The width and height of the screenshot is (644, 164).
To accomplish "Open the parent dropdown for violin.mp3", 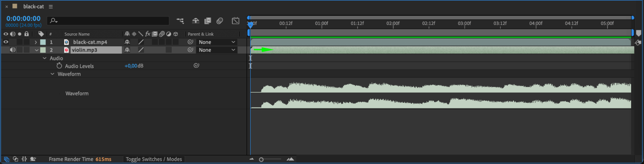I will click(x=217, y=50).
